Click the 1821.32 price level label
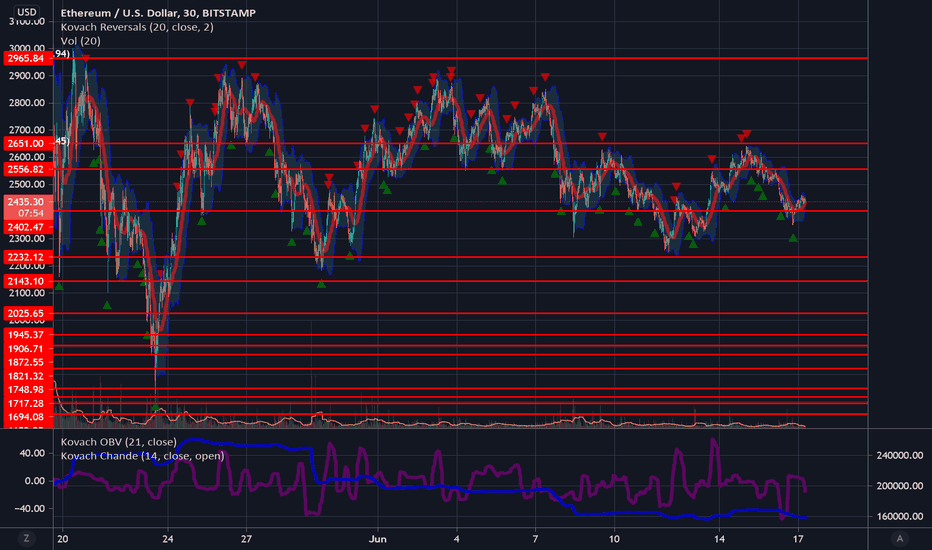This screenshot has height=550, width=932. pos(26,376)
